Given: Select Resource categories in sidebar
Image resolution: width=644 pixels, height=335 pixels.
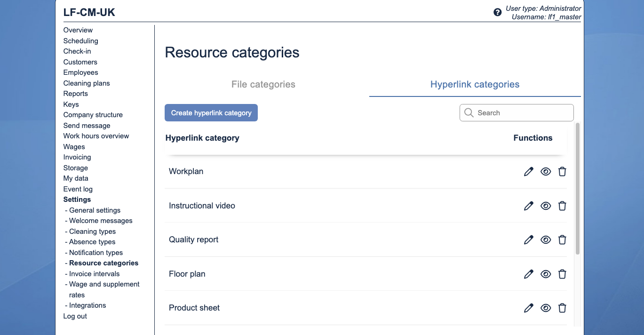Looking at the screenshot, I should pos(104,263).
